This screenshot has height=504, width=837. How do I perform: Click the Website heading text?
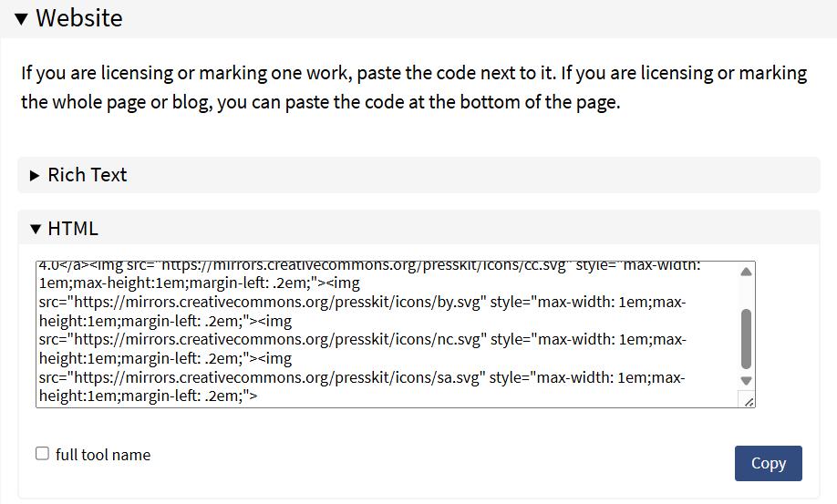pos(79,18)
